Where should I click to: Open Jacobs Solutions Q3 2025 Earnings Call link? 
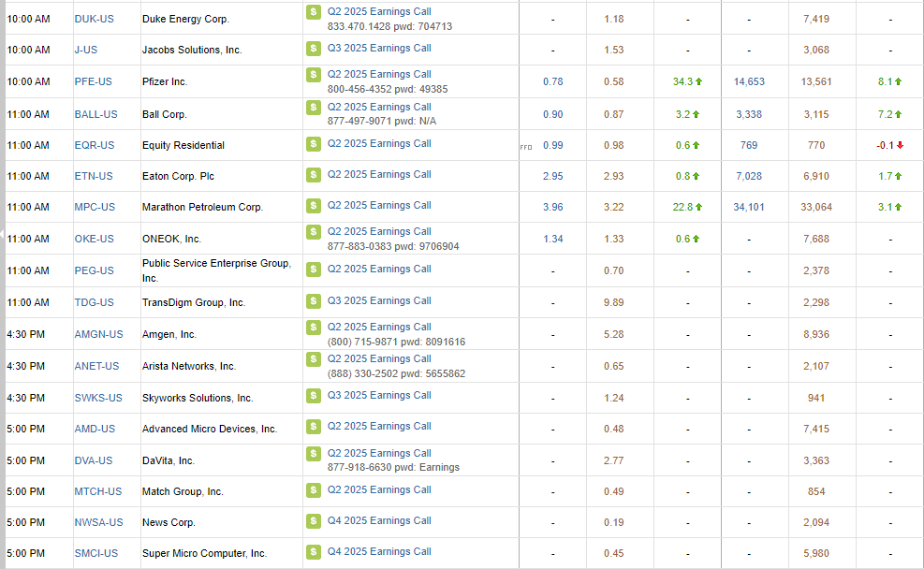[x=379, y=49]
